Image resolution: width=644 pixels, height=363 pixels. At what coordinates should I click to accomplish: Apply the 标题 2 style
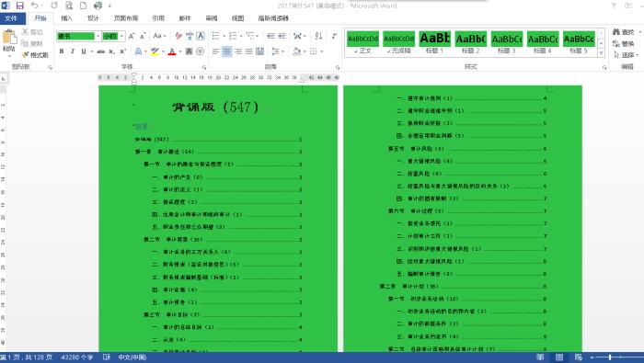(471, 43)
